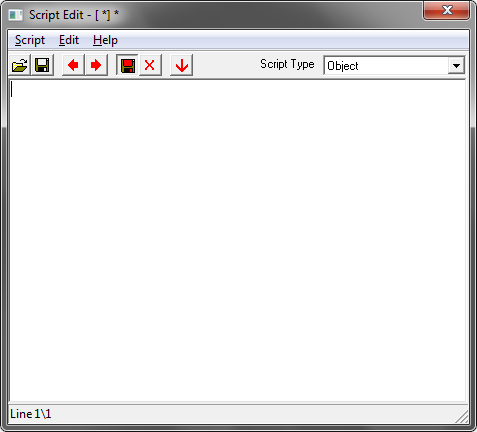This screenshot has height=432, width=477.
Task: Click the Script Edit title bar text
Action: click(x=74, y=15)
